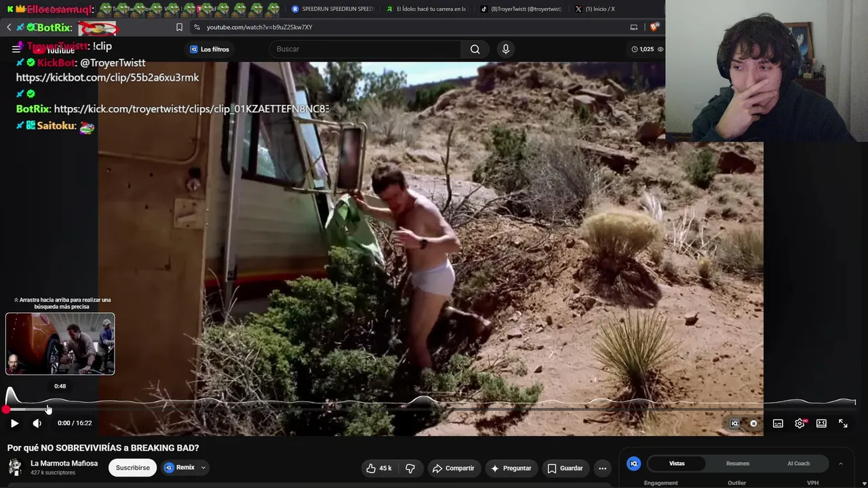Click the streamer webcam overlay
This screenshot has height=488, width=868.
pos(767,71)
